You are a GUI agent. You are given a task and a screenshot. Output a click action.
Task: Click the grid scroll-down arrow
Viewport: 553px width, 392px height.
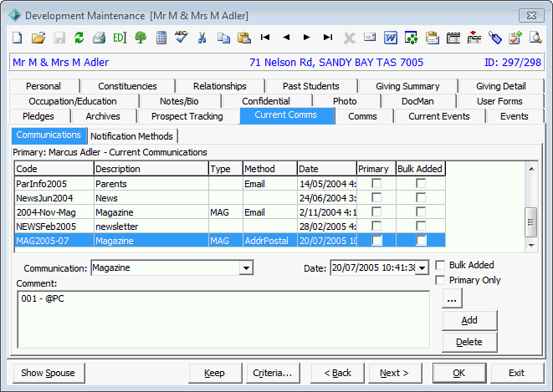[x=531, y=245]
